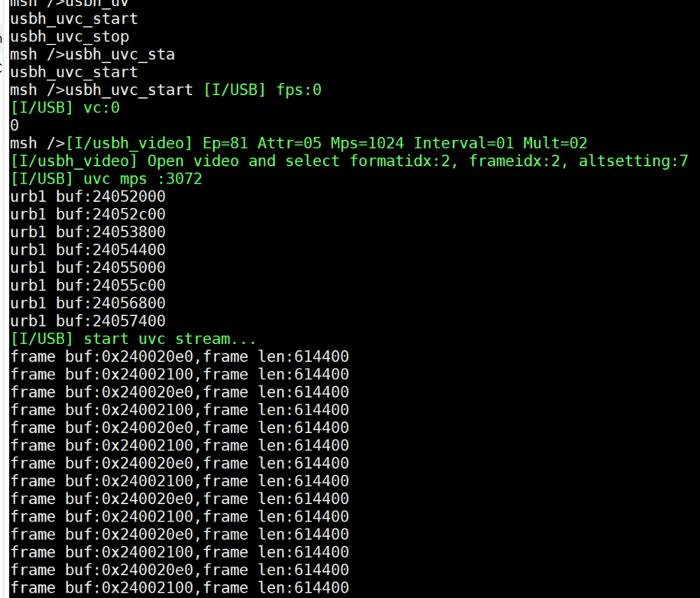Click the usbh_uvc_stop output line
The image size is (700, 598).
(x=70, y=37)
